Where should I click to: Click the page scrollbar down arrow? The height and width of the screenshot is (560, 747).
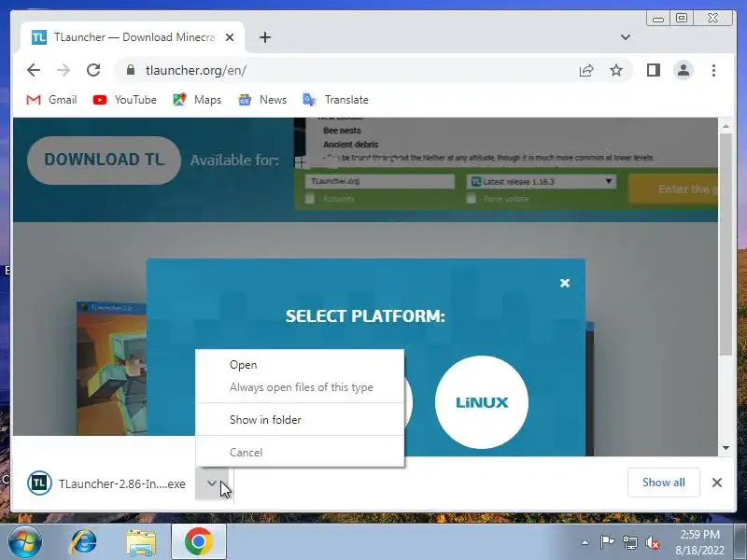coord(726,448)
